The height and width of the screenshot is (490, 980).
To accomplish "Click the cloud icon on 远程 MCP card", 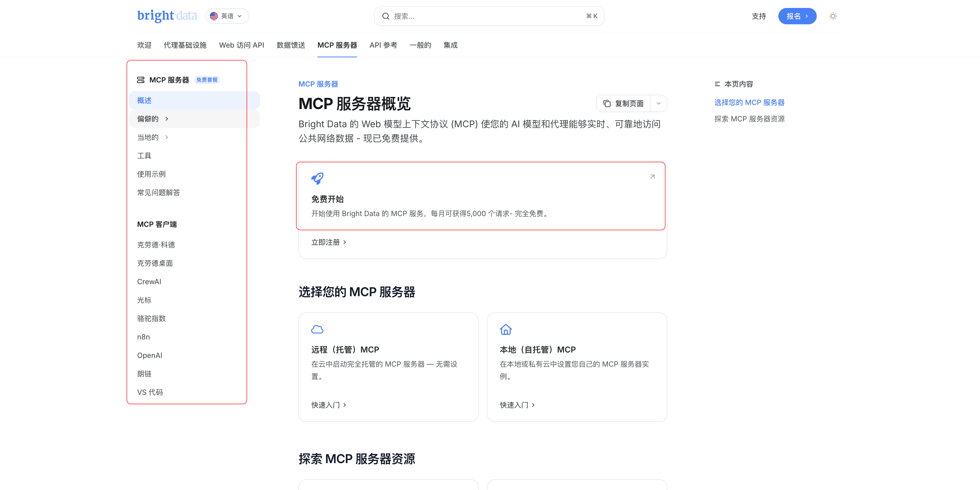I will 317,329.
